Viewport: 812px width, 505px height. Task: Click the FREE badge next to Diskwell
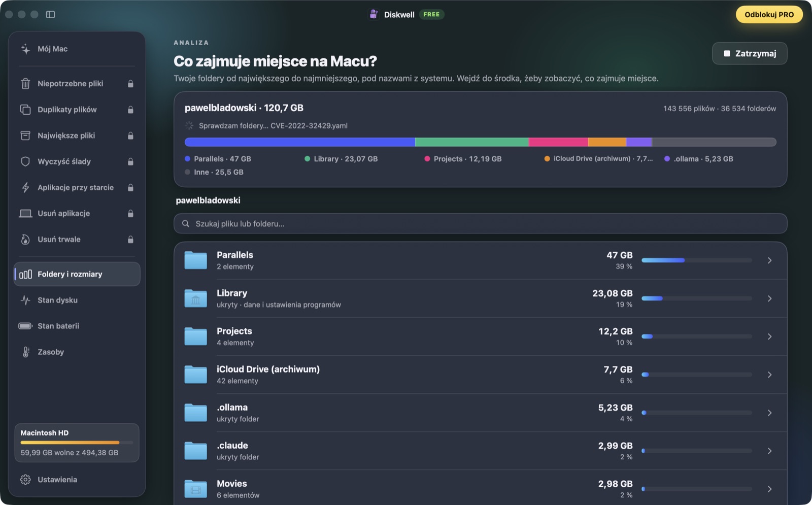click(x=431, y=14)
